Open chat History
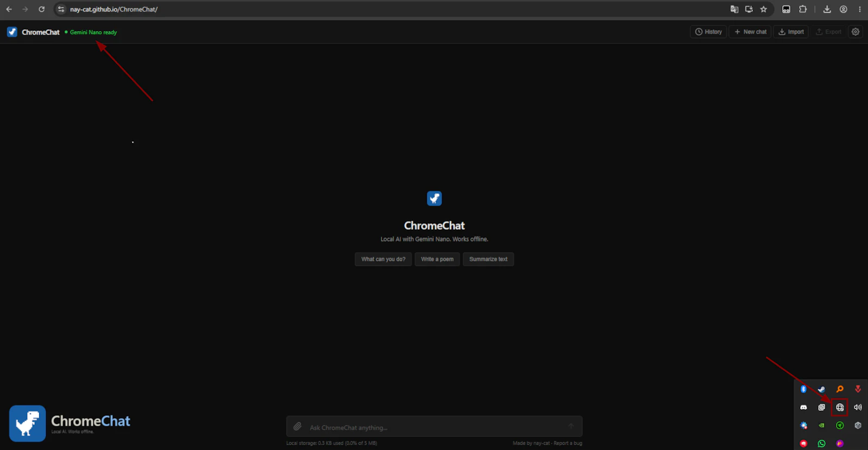The image size is (868, 450). 709,32
